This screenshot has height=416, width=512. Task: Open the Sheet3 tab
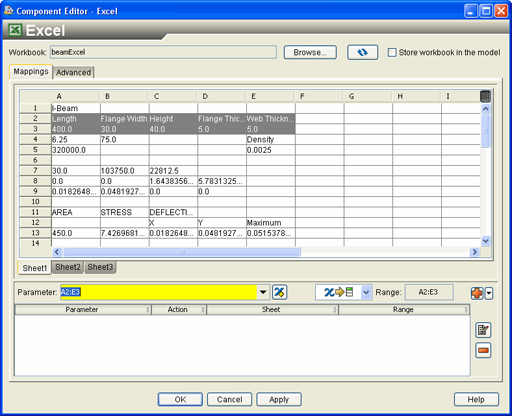(x=100, y=267)
